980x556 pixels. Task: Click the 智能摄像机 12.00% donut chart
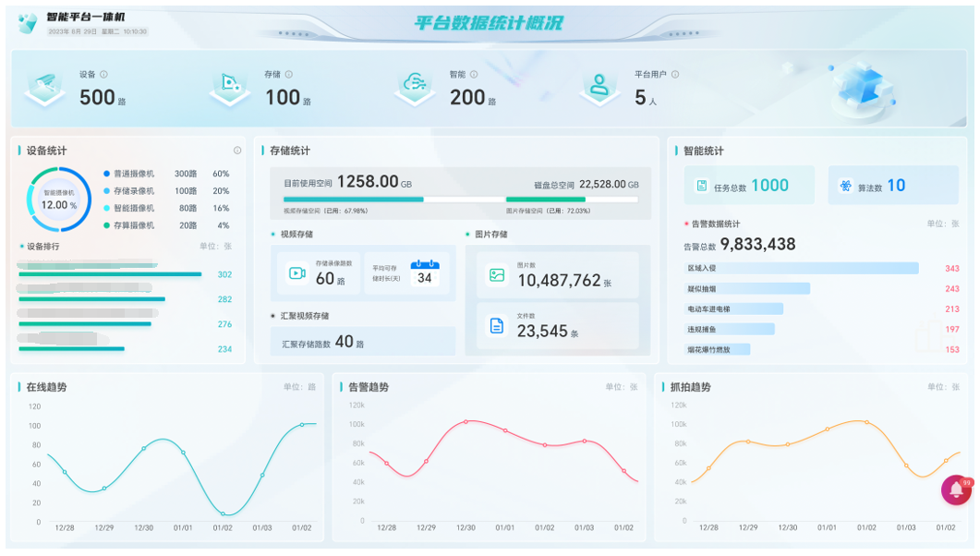[59, 199]
